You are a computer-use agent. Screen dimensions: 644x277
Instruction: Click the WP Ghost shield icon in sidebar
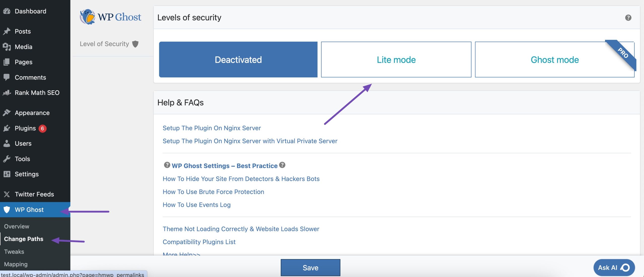(7, 209)
